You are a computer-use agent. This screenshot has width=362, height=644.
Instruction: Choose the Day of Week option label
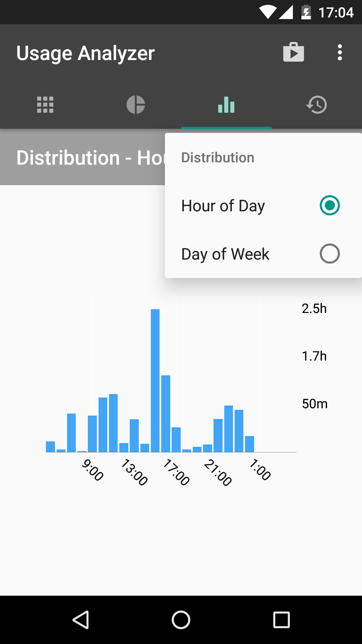225,254
